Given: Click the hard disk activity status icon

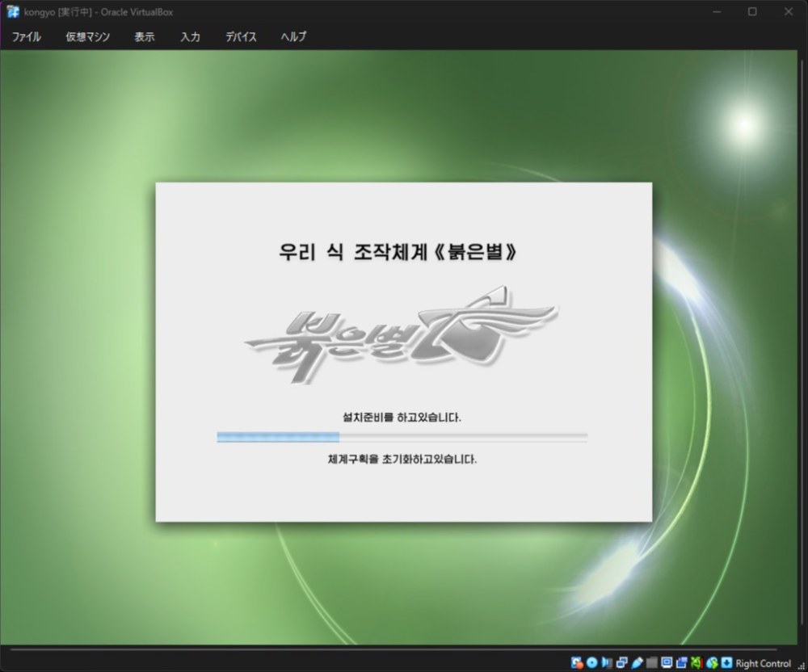Looking at the screenshot, I should point(577,663).
